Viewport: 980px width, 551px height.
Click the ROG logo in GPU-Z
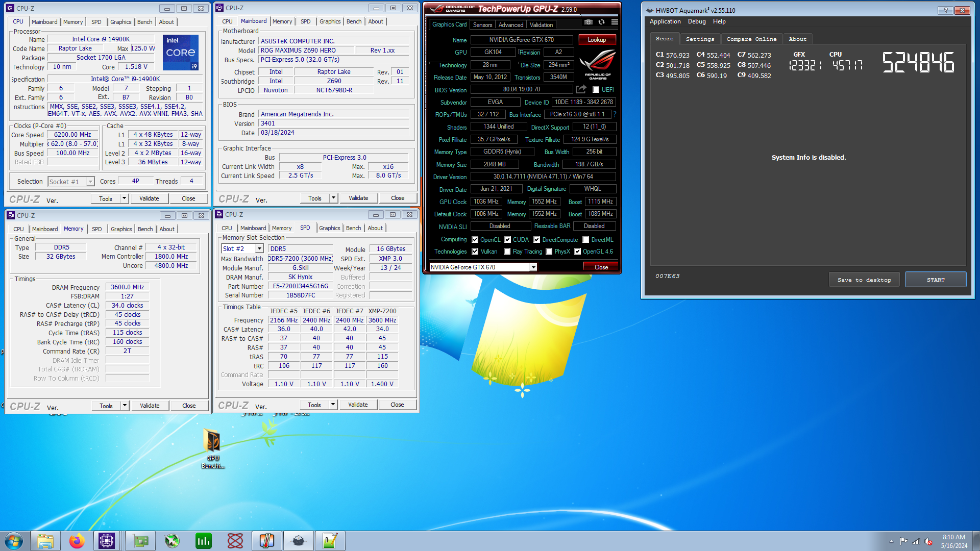pyautogui.click(x=598, y=64)
